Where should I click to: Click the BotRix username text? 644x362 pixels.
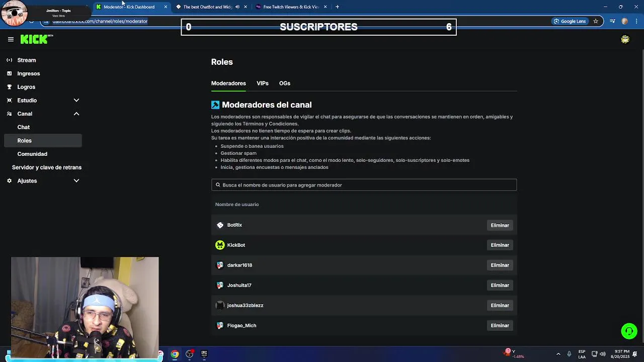click(234, 225)
